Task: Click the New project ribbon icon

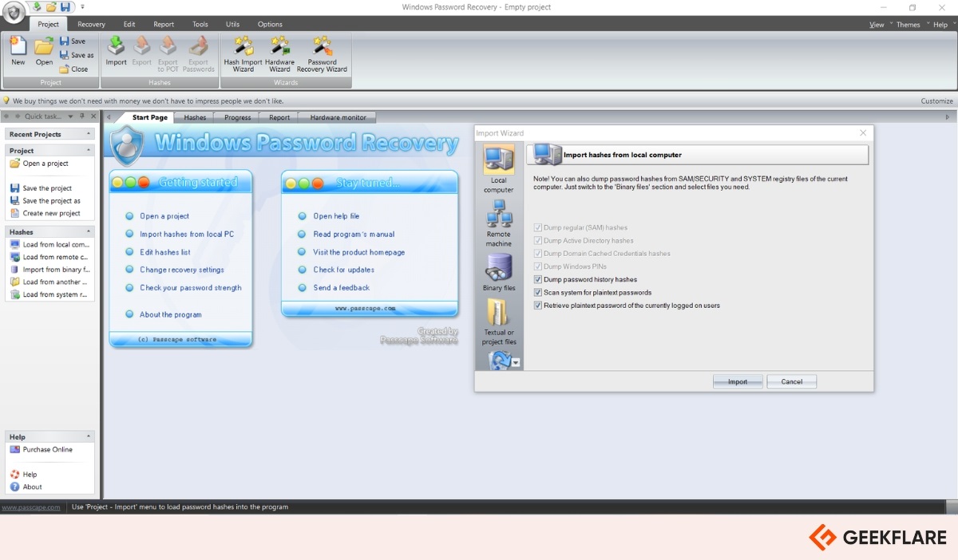Action: (x=18, y=51)
